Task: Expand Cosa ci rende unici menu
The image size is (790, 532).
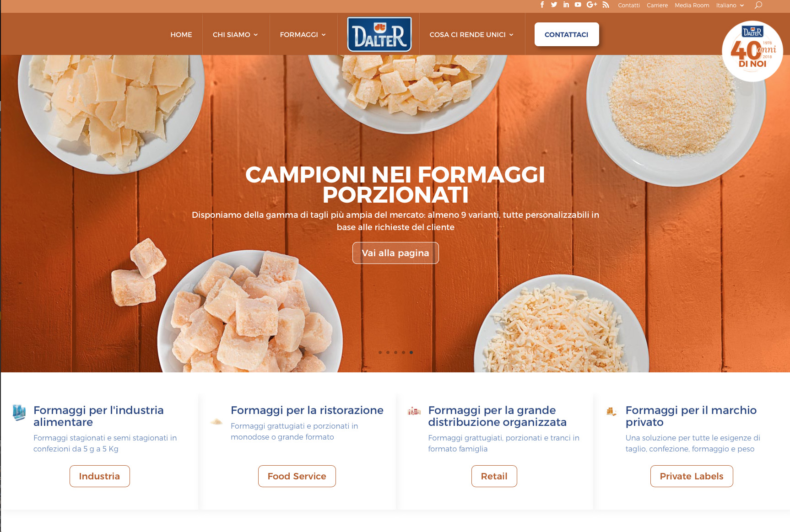Action: (471, 35)
